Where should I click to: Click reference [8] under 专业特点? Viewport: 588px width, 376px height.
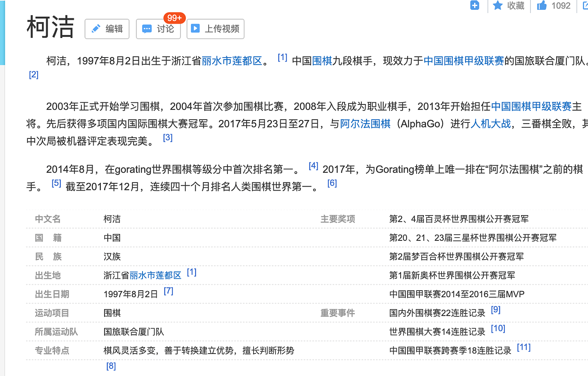coord(111,366)
